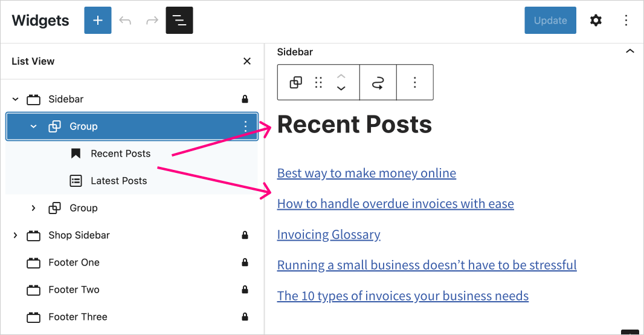Move block up with arrow

(x=341, y=76)
